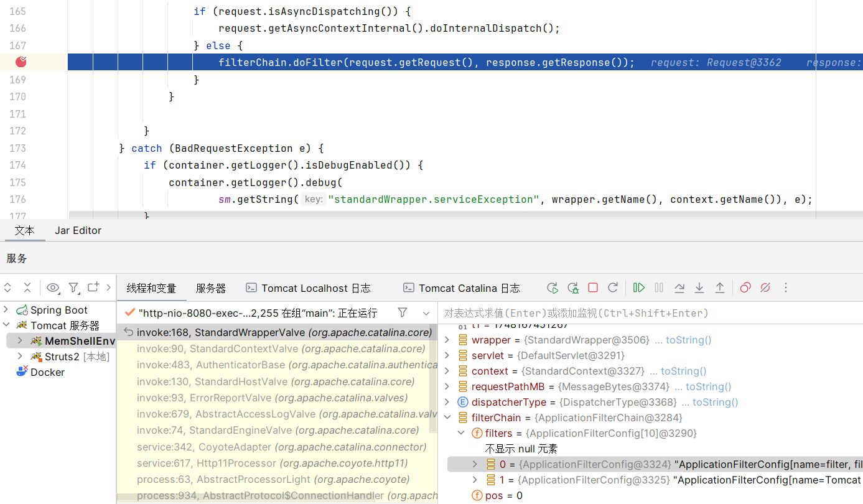The height and width of the screenshot is (504, 863).
Task: Click toString() link for requestPathMB
Action: [x=709, y=386]
